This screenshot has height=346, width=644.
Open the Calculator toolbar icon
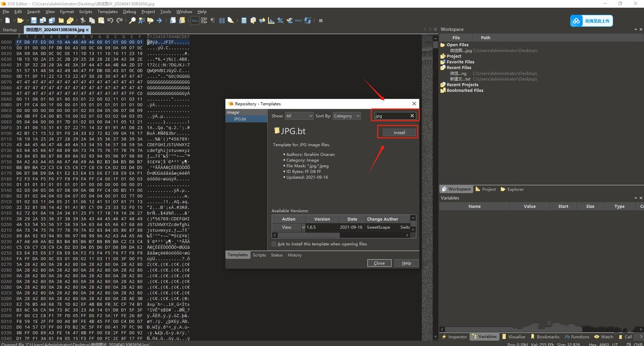tap(244, 20)
